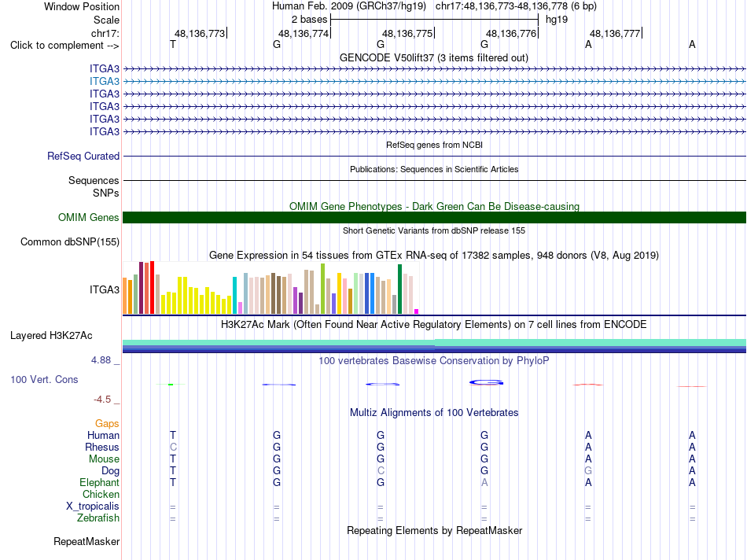This screenshot has height=560, width=747.
Task: Open the Layered H3K27Ac track label
Action: click(51, 336)
